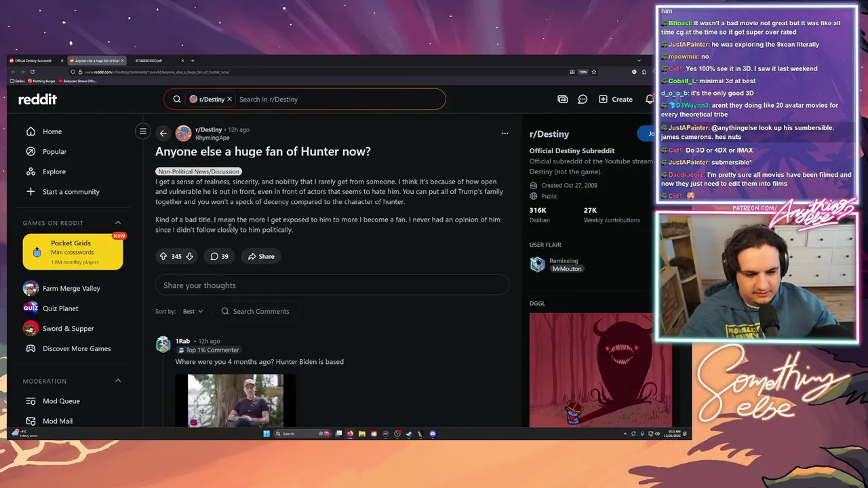This screenshot has width=868, height=488.
Task: Downvote the Hunter post
Action: [189, 256]
